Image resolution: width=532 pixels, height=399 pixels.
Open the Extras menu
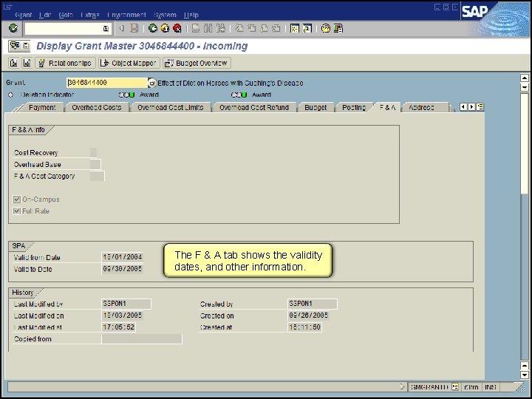pos(90,15)
